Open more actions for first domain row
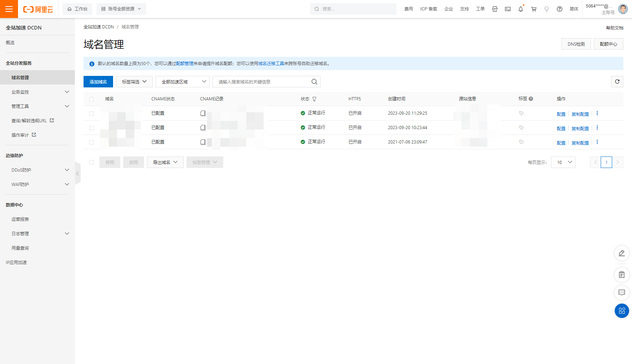Screen dimensions: 632x364 click(597, 113)
